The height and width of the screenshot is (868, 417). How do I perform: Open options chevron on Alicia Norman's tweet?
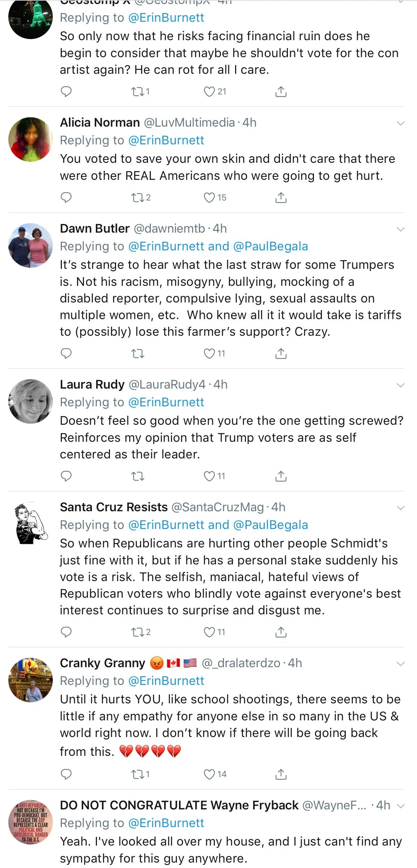[400, 123]
